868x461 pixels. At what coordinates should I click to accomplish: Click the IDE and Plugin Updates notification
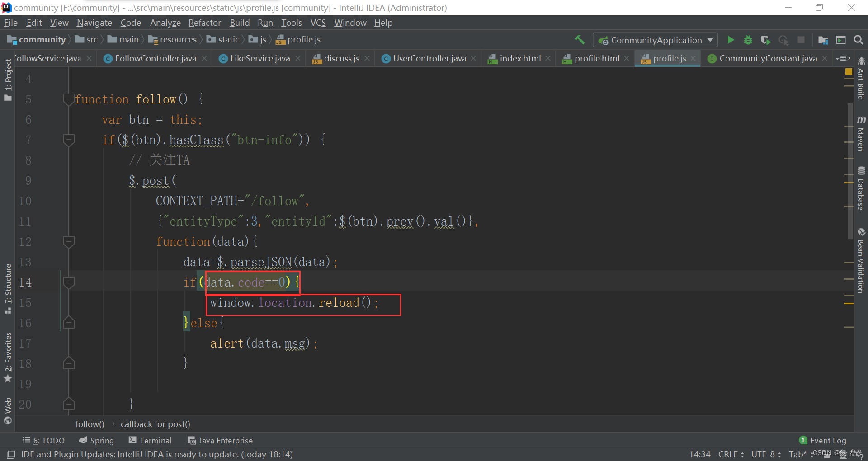click(x=157, y=454)
